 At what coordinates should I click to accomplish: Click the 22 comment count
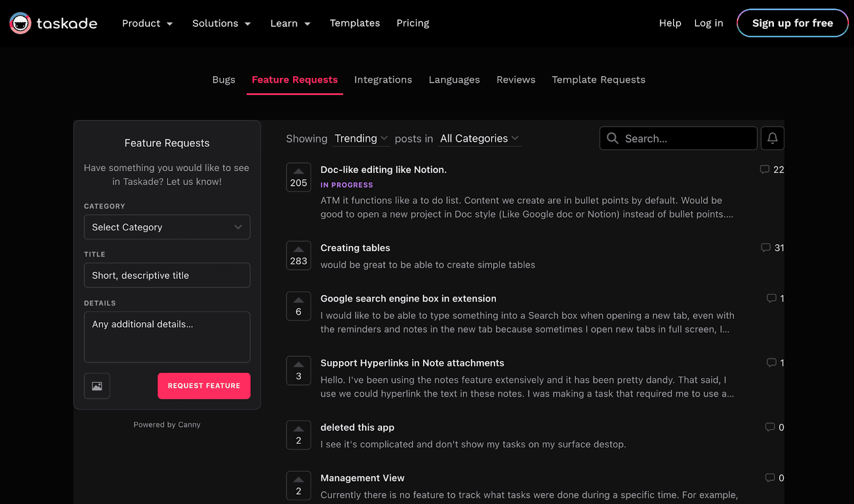click(779, 170)
